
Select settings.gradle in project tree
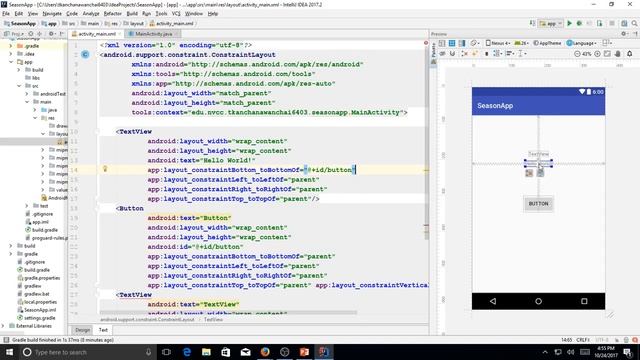36,318
